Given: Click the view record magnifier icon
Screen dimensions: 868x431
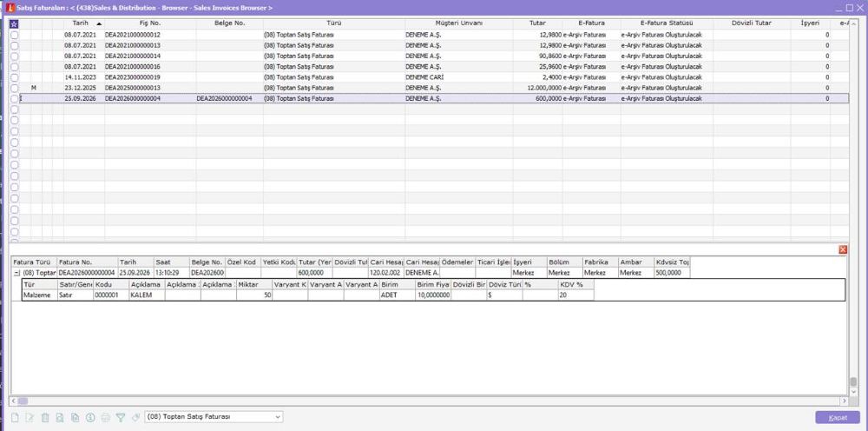Looking at the screenshot, I should point(60,417).
